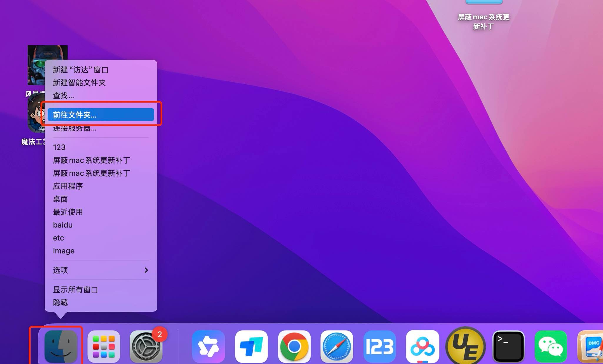Open the 123 cloud drive app
Screen dimensions: 603x364
pos(379,346)
